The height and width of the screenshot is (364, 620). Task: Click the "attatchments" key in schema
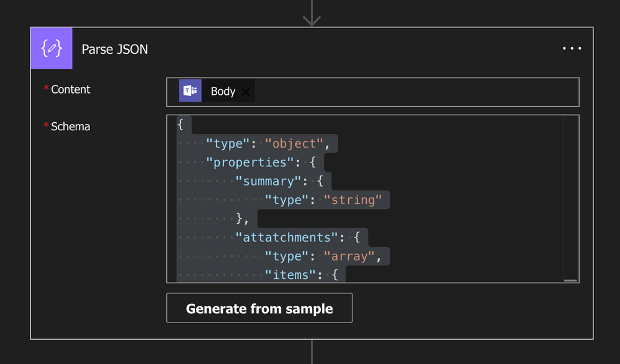click(x=287, y=237)
